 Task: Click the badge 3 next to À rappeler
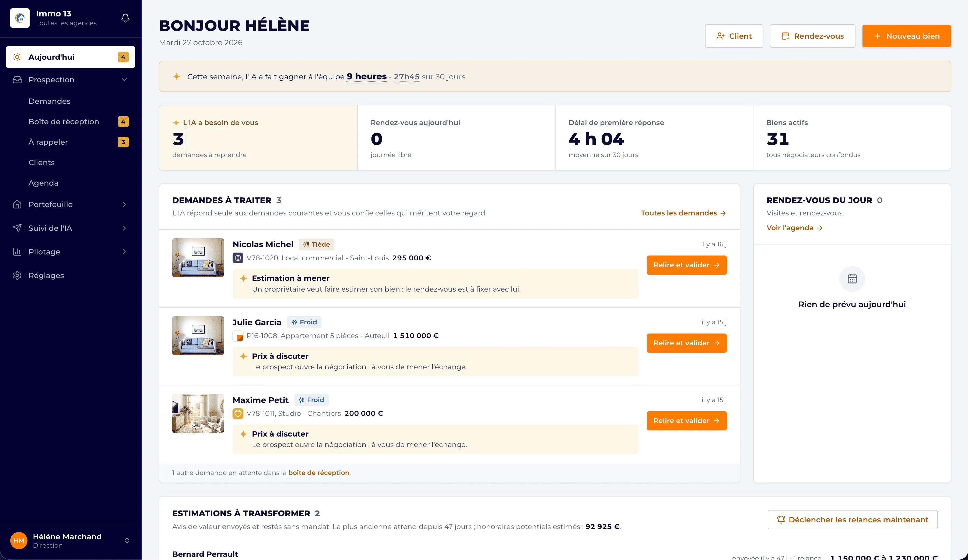[x=123, y=142]
